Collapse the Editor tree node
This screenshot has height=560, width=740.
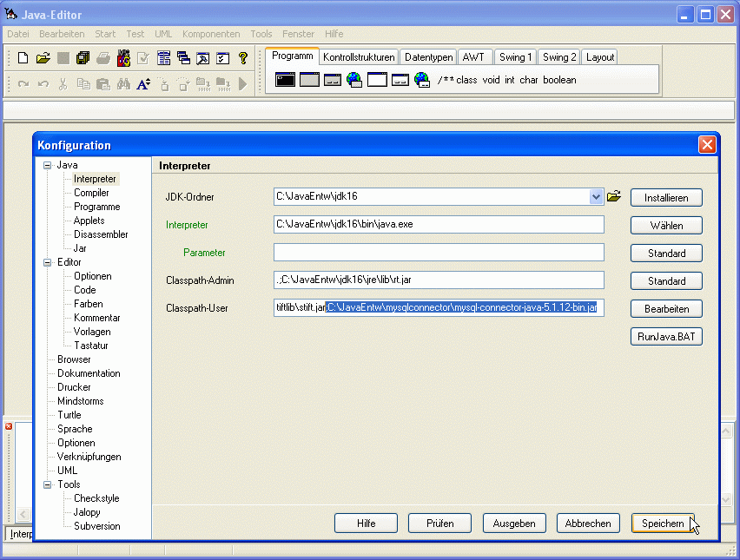pyautogui.click(x=48, y=262)
